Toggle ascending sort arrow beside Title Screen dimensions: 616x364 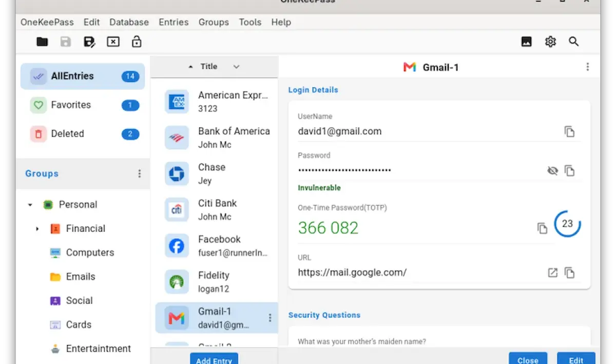[x=191, y=67]
